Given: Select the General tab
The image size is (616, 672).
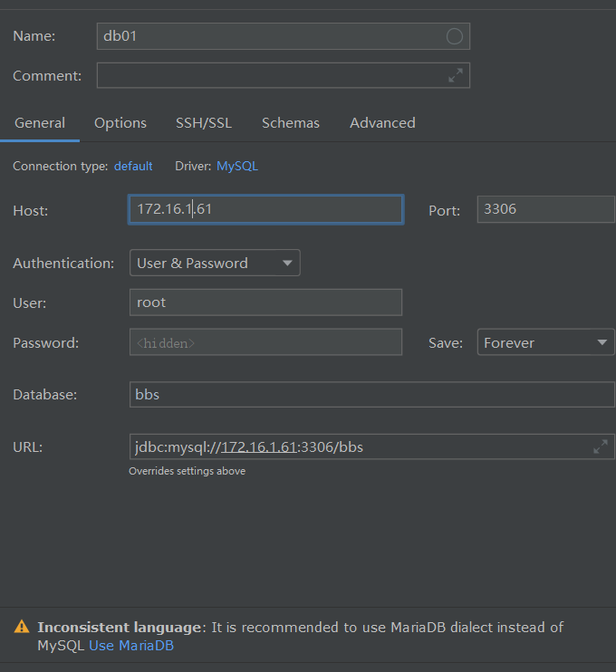Looking at the screenshot, I should coord(40,123).
